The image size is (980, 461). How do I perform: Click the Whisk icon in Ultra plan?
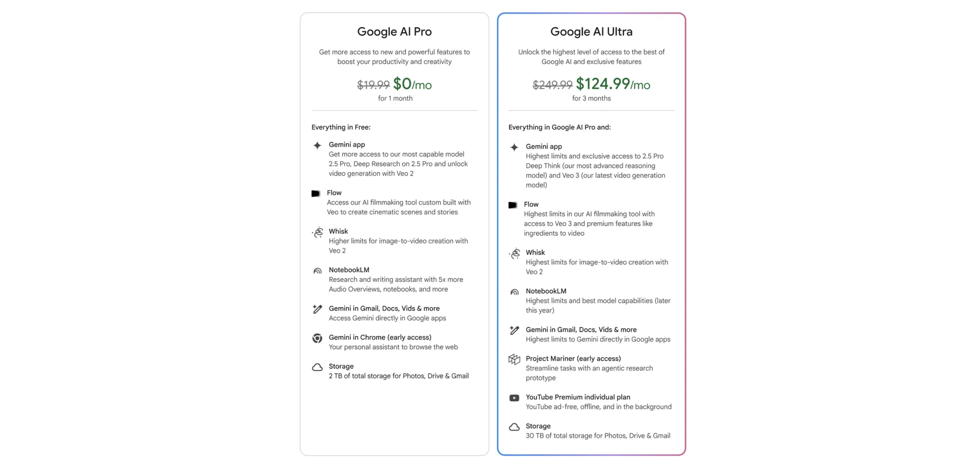pos(514,254)
